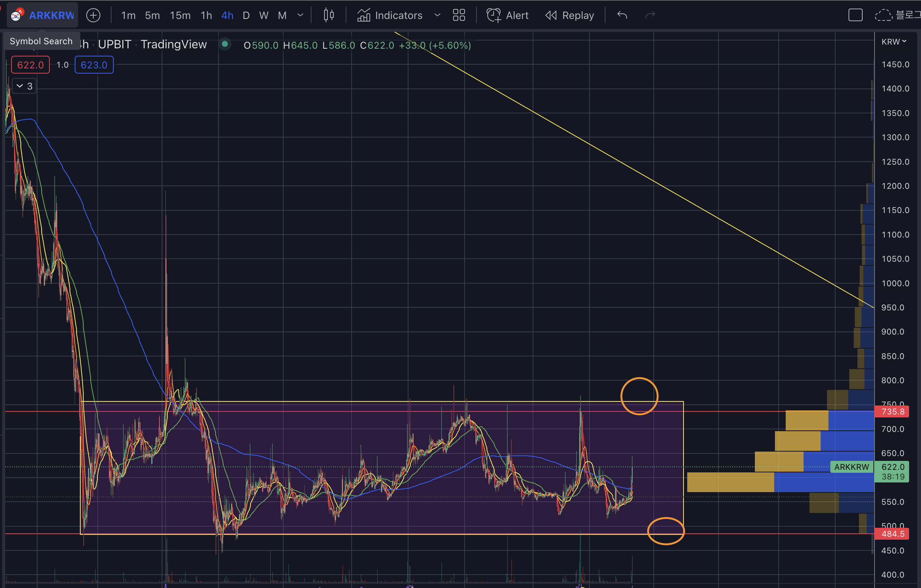The width and height of the screenshot is (921, 588).
Task: Undo the last chart action
Action: (622, 15)
